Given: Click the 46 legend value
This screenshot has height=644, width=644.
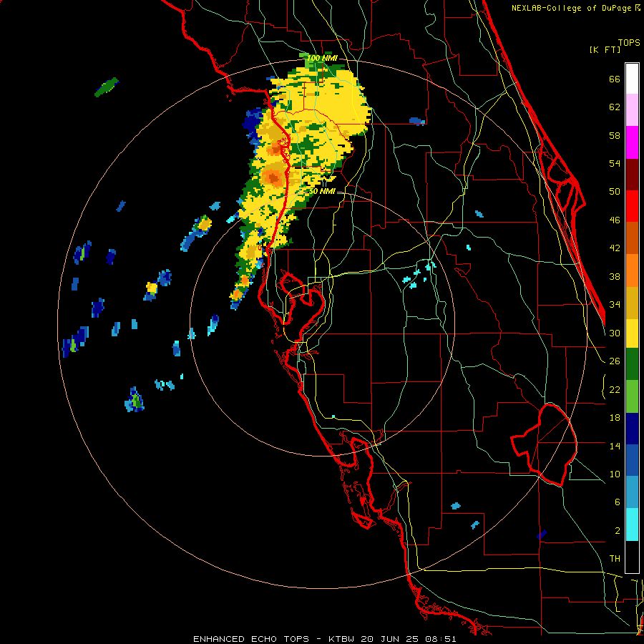Looking at the screenshot, I should (615, 220).
